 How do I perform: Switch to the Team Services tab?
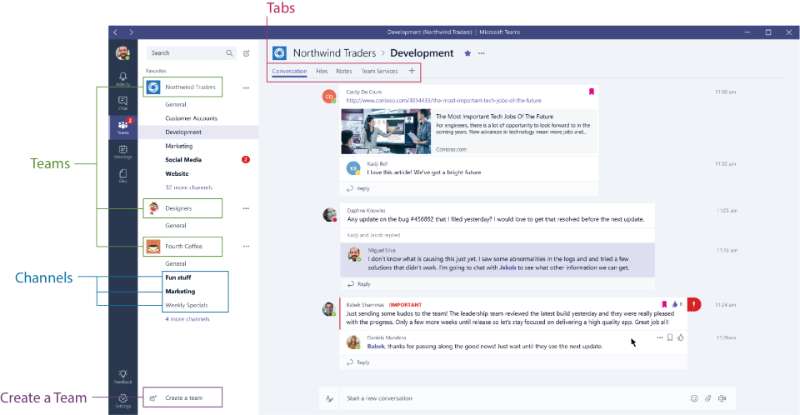(x=380, y=71)
